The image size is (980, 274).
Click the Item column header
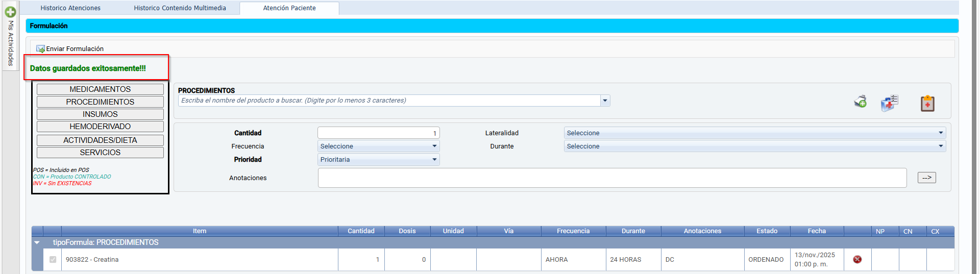[200, 231]
